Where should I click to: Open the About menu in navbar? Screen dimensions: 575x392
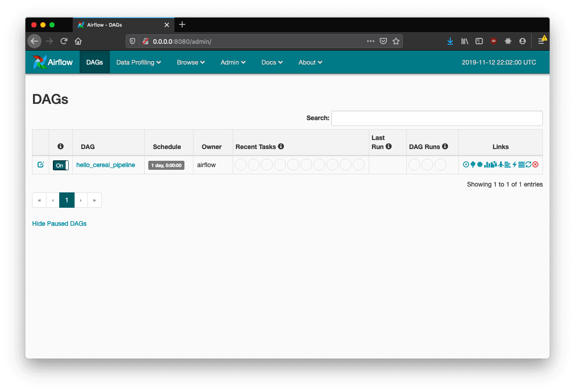[x=310, y=62]
